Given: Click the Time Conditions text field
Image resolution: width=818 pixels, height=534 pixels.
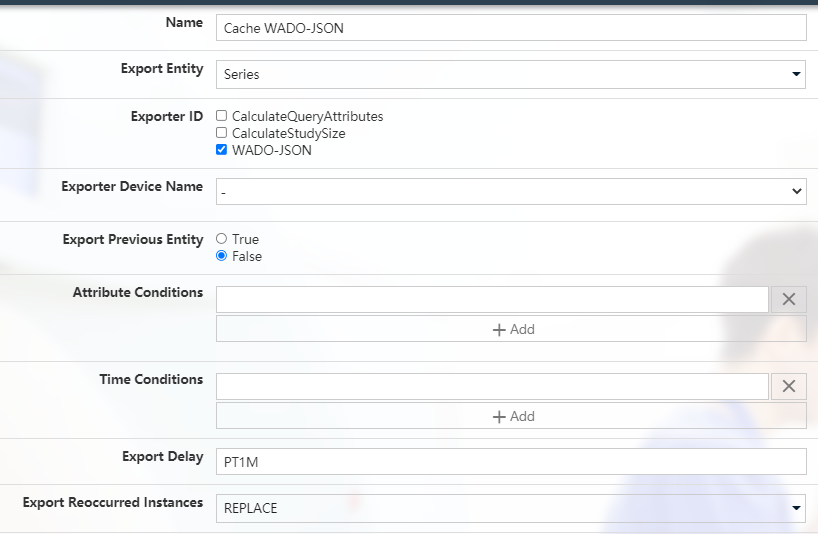Looking at the screenshot, I should pyautogui.click(x=492, y=386).
